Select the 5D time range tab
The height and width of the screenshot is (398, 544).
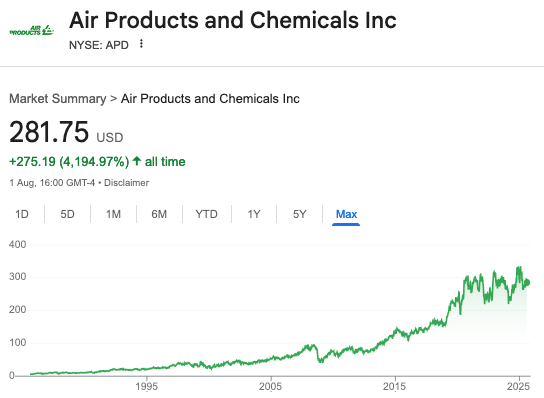point(67,214)
